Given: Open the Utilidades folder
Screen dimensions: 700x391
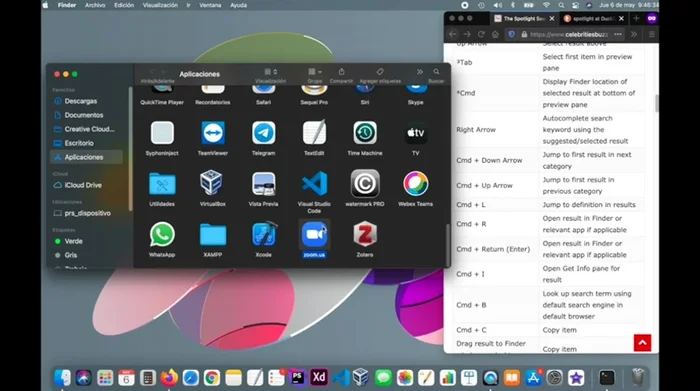Looking at the screenshot, I should coord(162,183).
